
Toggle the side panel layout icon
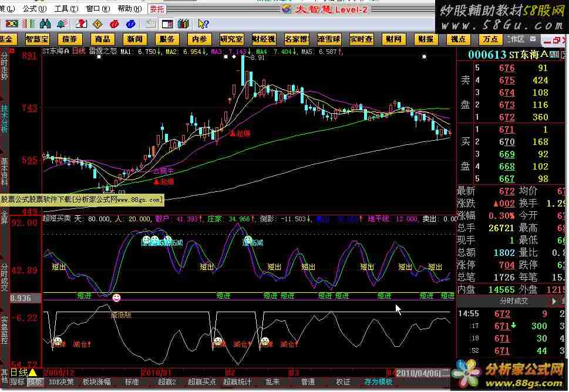(167, 24)
